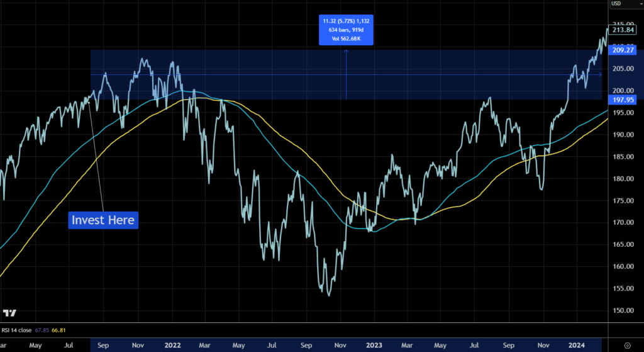Click the 150.00 price scale label
The image size is (644, 352).
tap(622, 310)
